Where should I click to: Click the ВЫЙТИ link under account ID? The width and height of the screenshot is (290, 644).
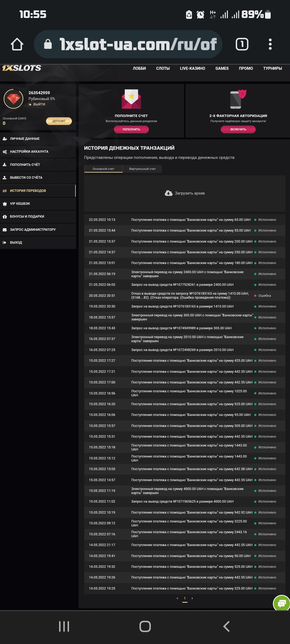click(39, 104)
